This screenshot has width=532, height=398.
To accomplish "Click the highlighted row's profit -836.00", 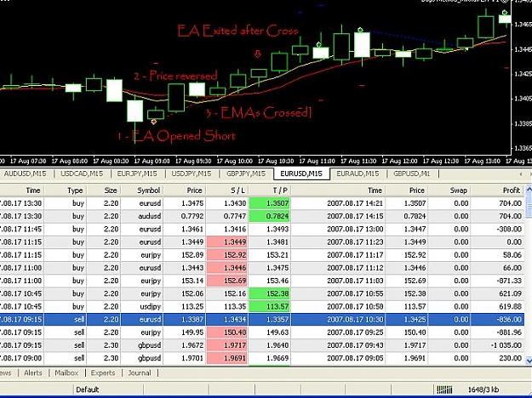I will click(509, 320).
